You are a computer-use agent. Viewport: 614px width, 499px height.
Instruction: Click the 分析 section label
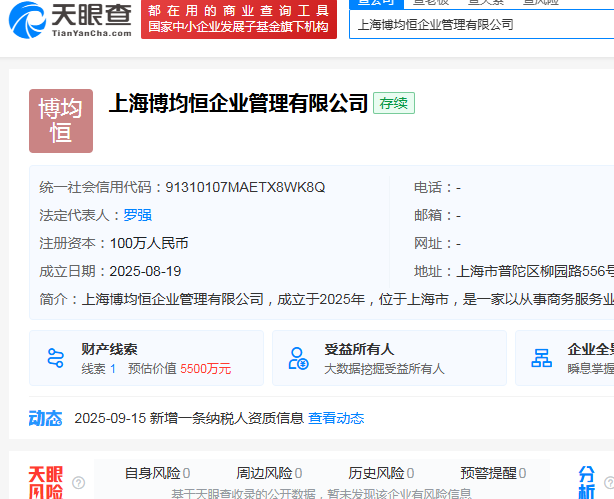(x=587, y=482)
